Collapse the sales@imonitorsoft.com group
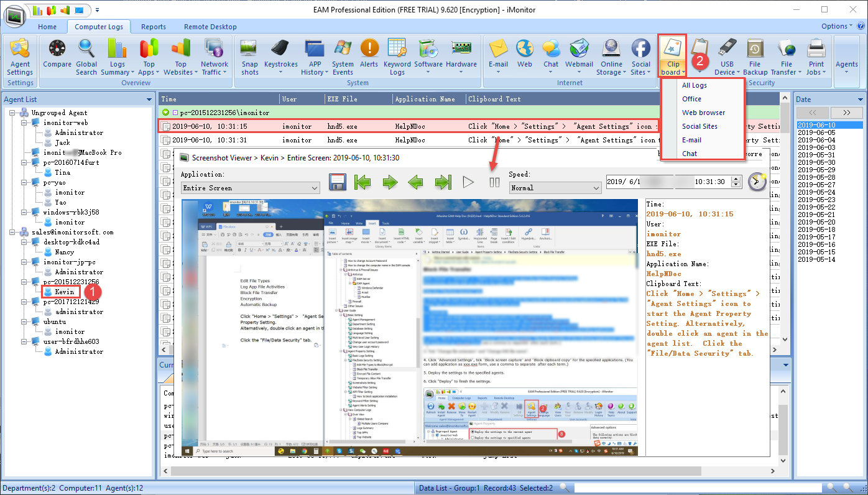 tap(12, 232)
